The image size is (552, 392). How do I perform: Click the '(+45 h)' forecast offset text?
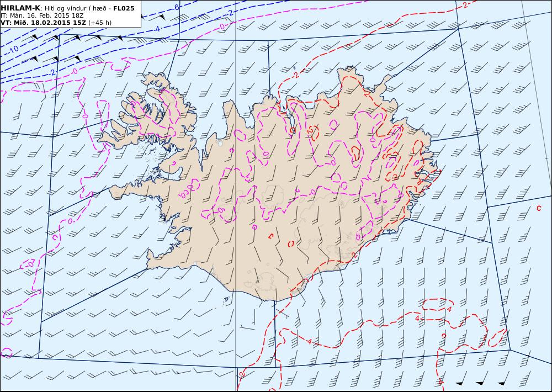click(99, 23)
